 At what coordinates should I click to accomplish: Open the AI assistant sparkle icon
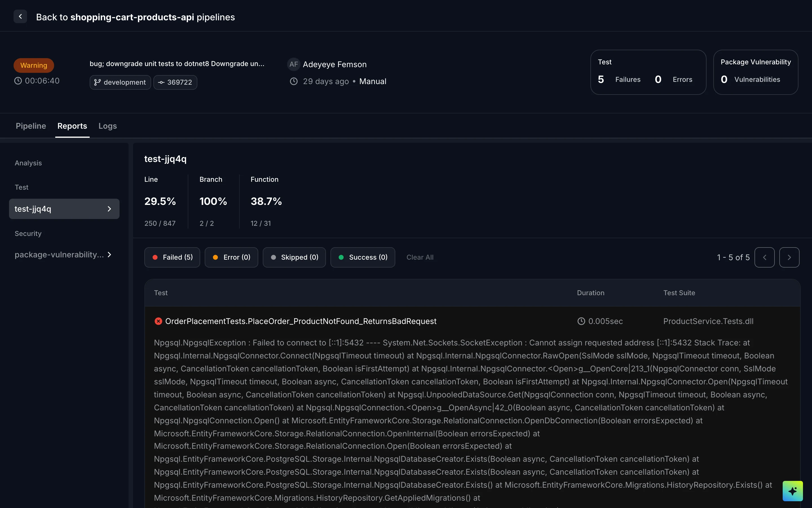tap(793, 491)
